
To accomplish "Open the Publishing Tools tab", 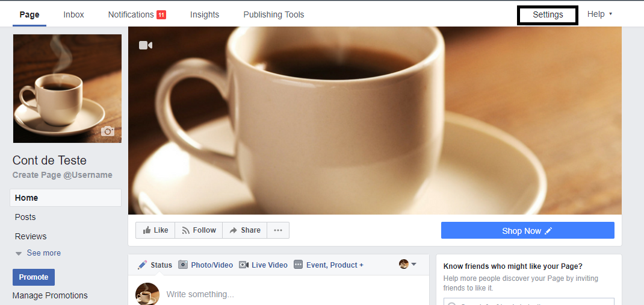I will click(274, 14).
